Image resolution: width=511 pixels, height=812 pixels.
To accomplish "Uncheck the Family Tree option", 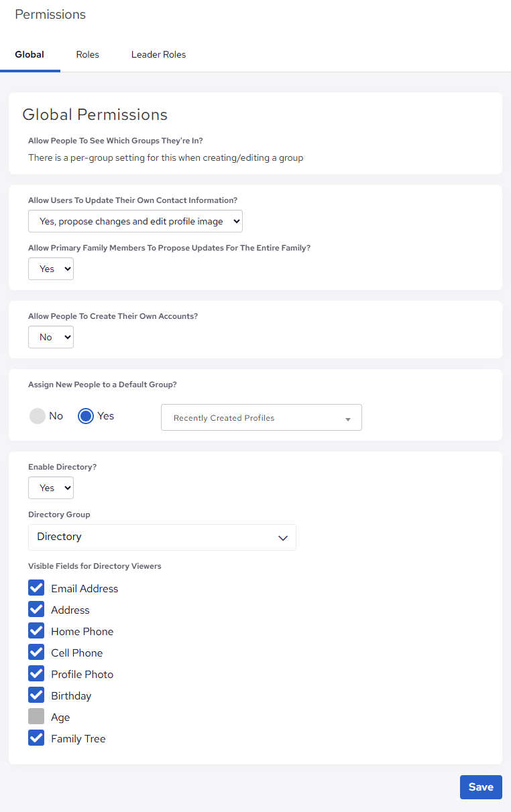I will click(36, 738).
